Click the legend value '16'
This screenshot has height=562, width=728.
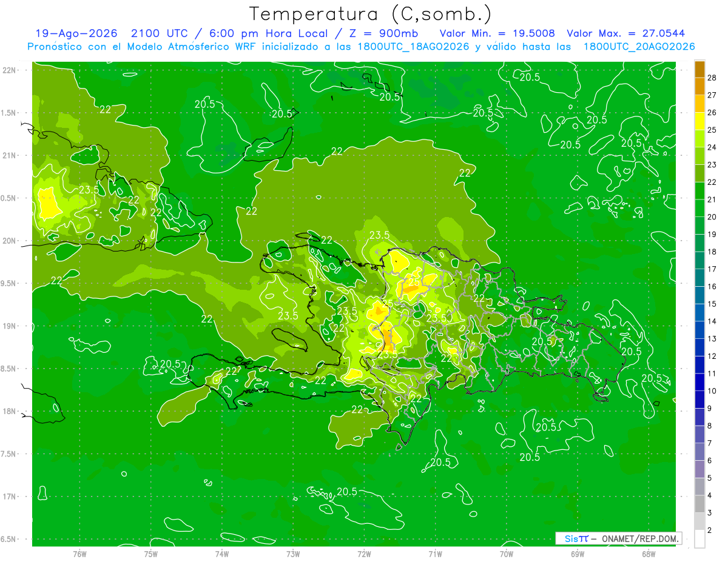pos(712,287)
